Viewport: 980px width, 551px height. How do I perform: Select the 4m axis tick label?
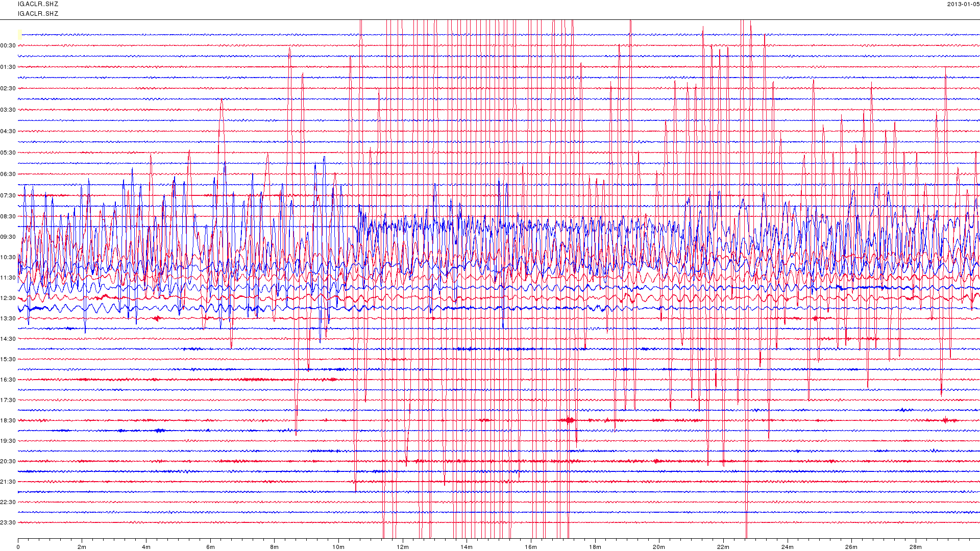point(146,547)
